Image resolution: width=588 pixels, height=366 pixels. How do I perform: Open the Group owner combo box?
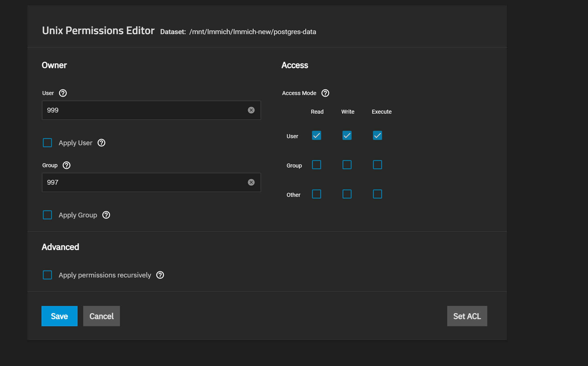[144, 182]
